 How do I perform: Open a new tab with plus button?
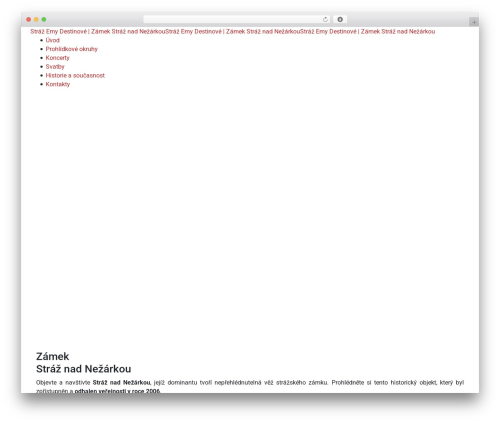(474, 22)
